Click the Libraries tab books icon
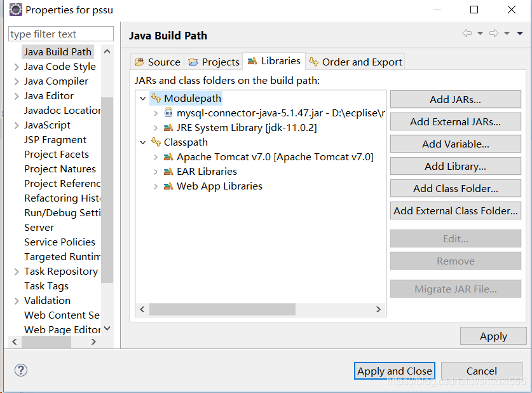 (x=252, y=61)
